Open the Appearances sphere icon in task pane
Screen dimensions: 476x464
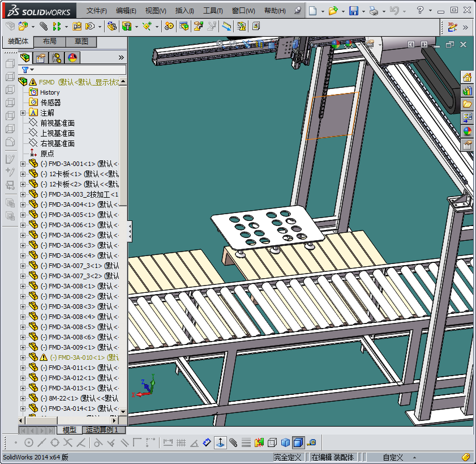tap(467, 131)
